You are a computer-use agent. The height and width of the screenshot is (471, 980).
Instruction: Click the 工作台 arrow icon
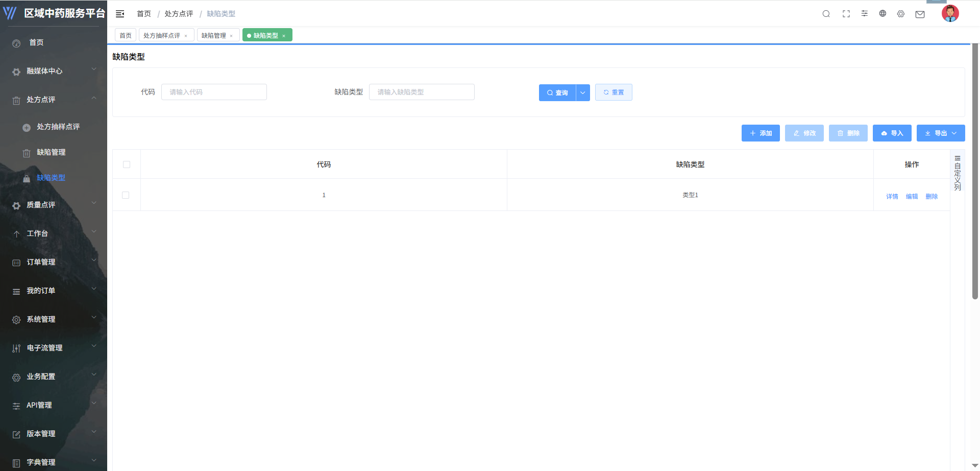[16, 234]
